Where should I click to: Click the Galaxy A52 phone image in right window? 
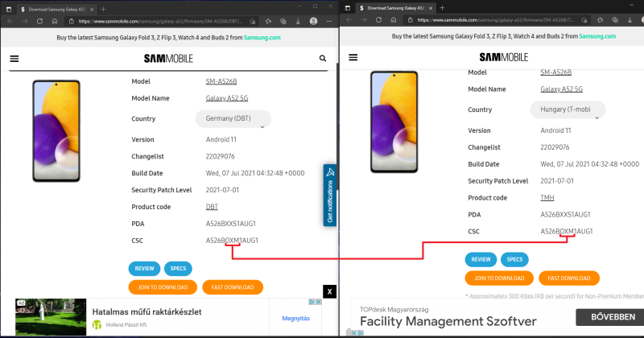coord(394,122)
